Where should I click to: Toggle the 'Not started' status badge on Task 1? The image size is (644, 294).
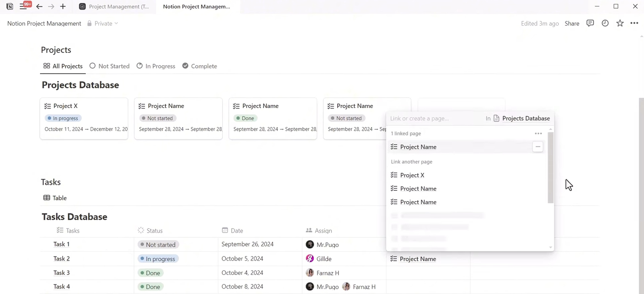point(158,244)
